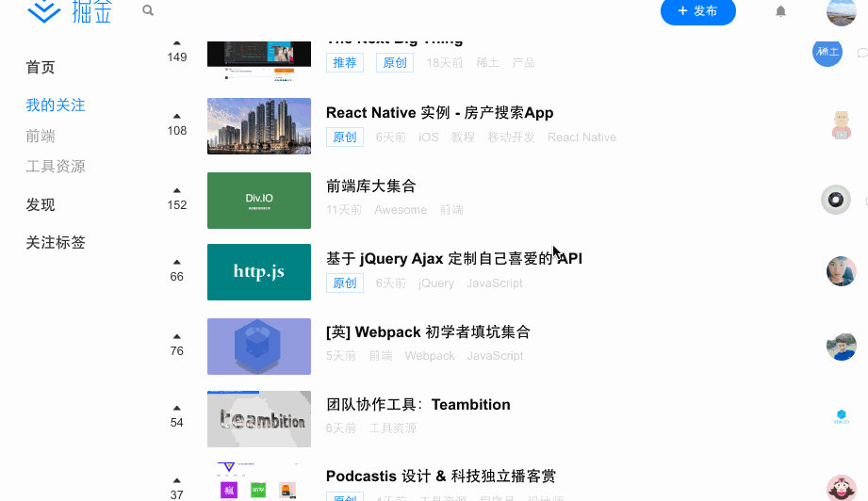Open author avatar of Podcastis post
The image size is (868, 501).
click(x=841, y=488)
